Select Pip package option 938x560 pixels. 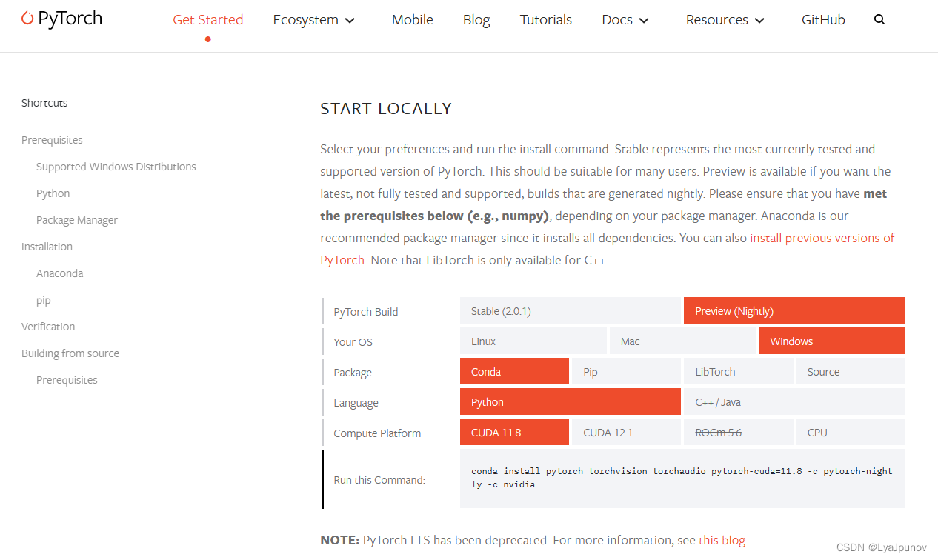coord(626,372)
